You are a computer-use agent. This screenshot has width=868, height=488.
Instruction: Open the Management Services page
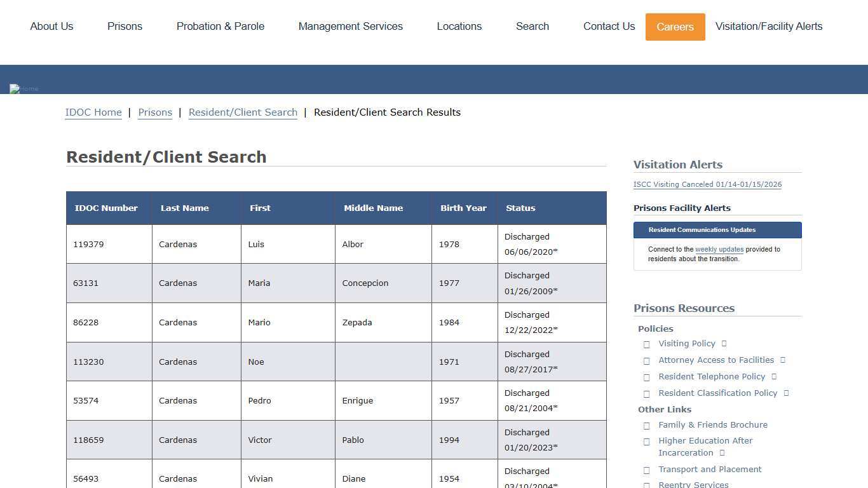click(350, 26)
